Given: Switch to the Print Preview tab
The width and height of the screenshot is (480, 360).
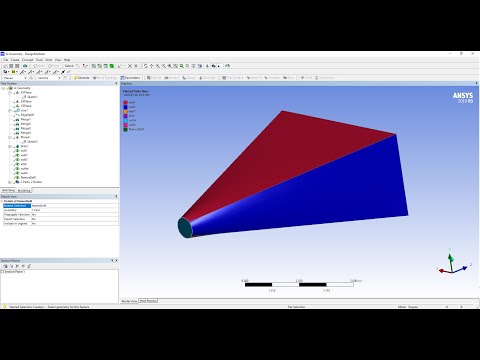Looking at the screenshot, I should (x=148, y=301).
